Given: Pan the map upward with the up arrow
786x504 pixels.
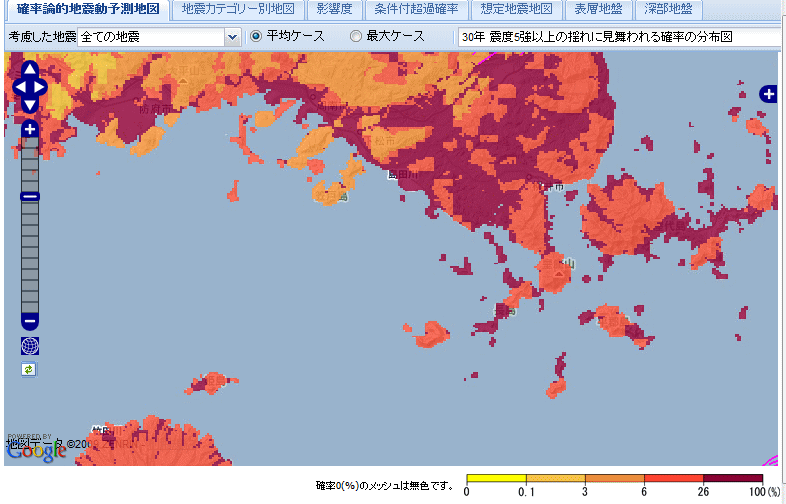Looking at the screenshot, I should pos(30,71).
